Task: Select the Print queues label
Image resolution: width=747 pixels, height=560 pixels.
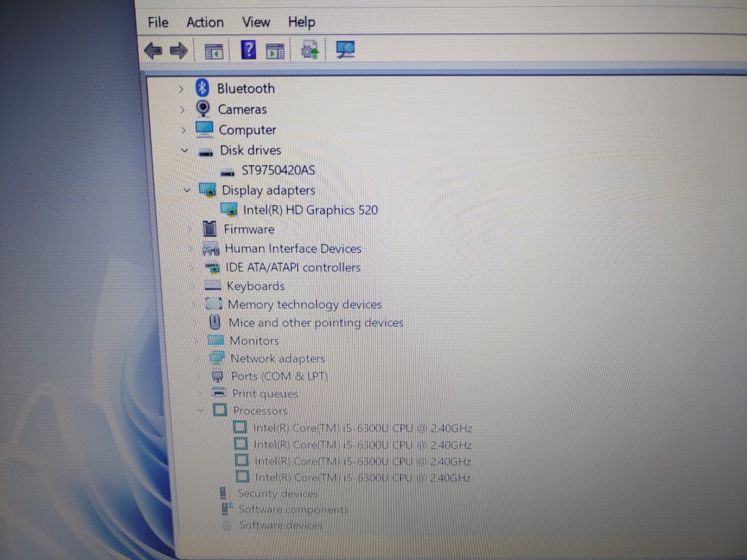Action: [265, 394]
